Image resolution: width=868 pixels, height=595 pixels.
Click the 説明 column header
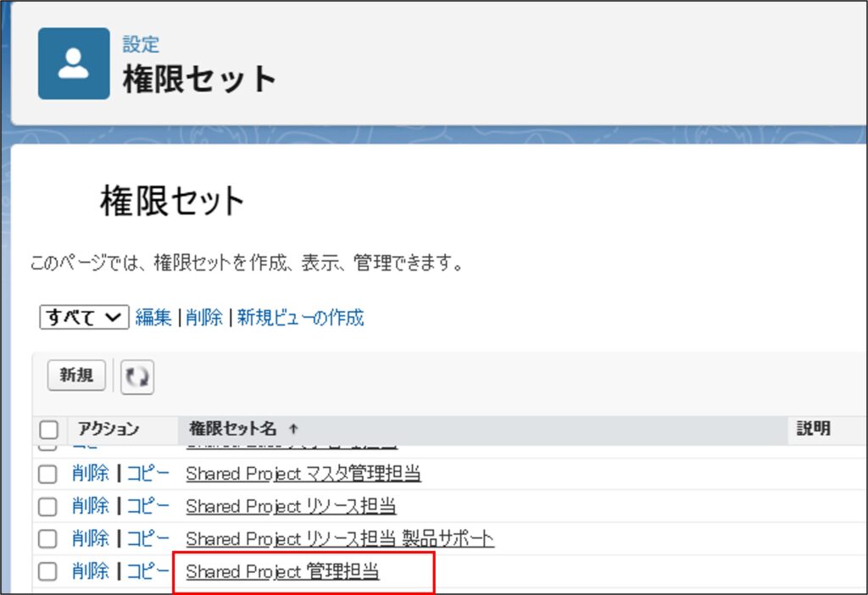pos(813,430)
